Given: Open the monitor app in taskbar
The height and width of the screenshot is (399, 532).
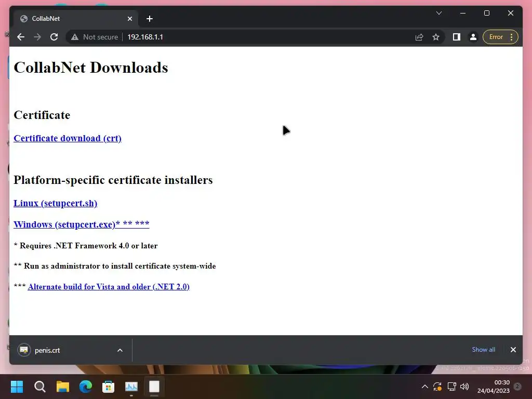Looking at the screenshot, I should click(x=131, y=387).
